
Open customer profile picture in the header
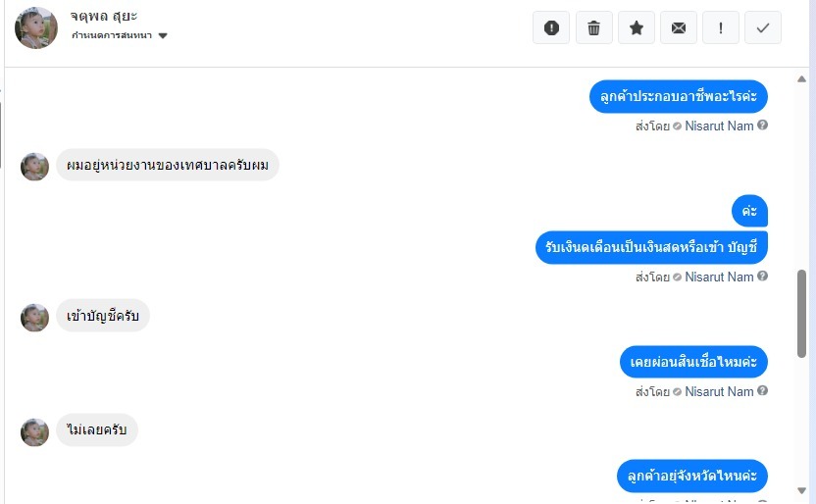tap(36, 27)
